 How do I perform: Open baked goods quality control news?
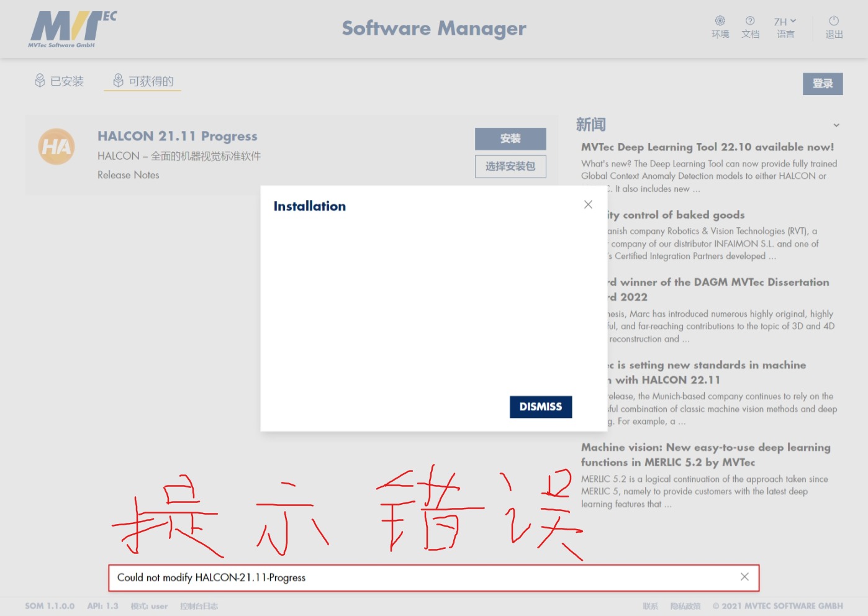676,215
